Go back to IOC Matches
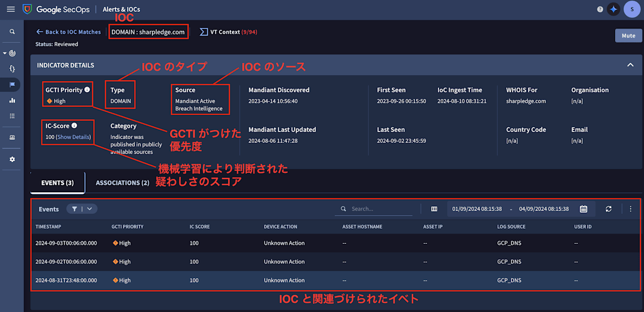Image resolution: width=644 pixels, height=312 pixels. [68, 32]
